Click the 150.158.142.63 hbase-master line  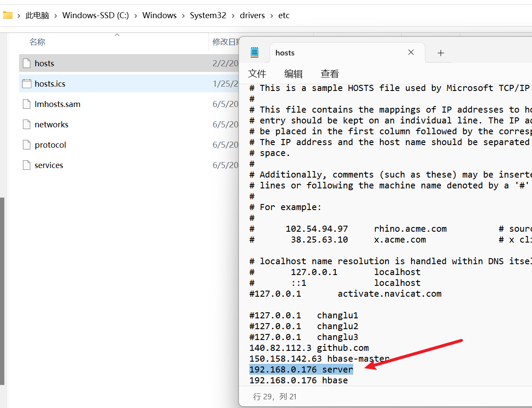(x=319, y=359)
